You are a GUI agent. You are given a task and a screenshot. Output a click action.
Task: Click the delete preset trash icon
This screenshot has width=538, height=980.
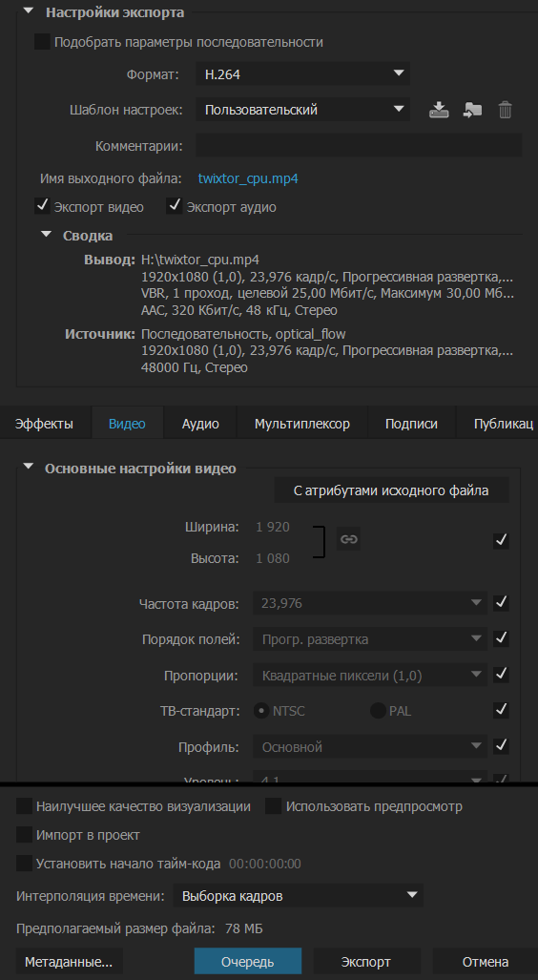[x=505, y=110]
